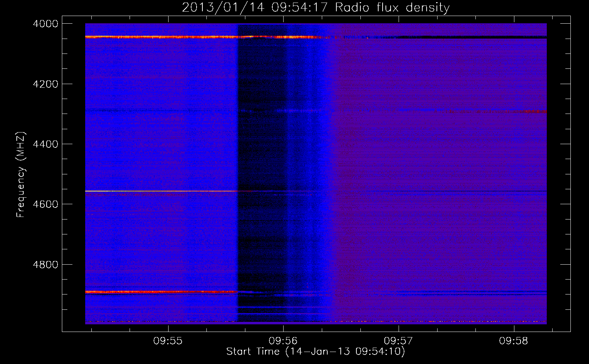Click the 4600 frequency tick label

tap(46, 204)
